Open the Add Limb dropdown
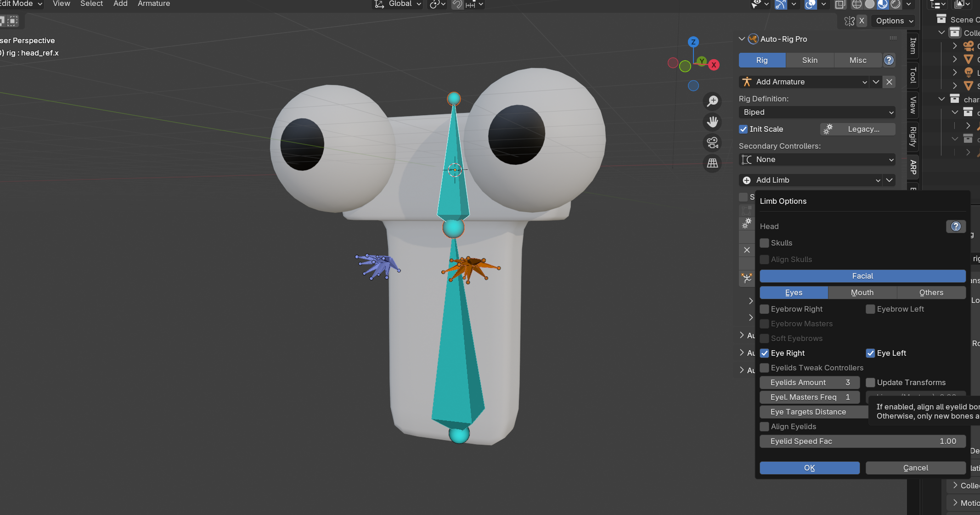This screenshot has height=515, width=980. [x=811, y=180]
